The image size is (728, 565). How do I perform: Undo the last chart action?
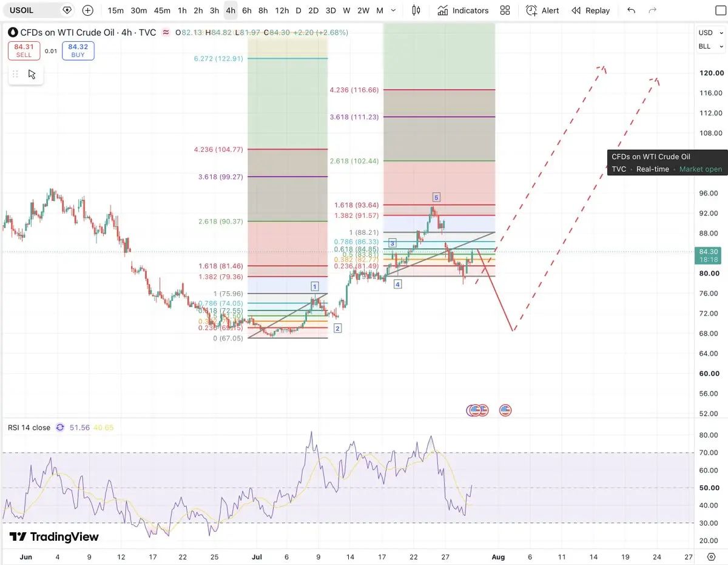point(632,10)
